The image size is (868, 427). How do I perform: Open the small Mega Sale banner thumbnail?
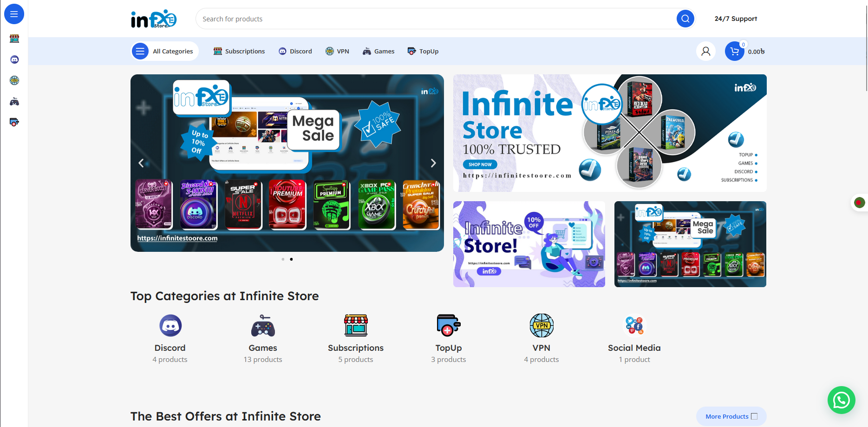[x=690, y=244]
